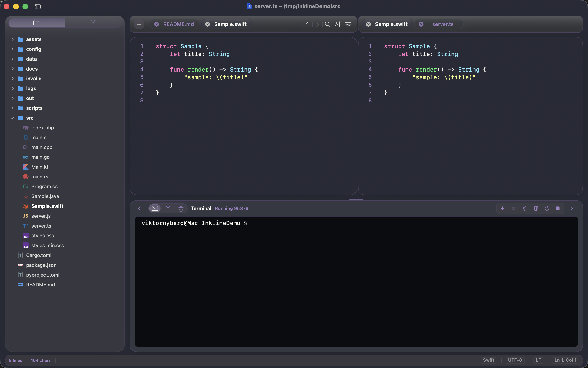Click Ln 1, Col 1 position indicator
This screenshot has width=588, height=368.
[565, 360]
